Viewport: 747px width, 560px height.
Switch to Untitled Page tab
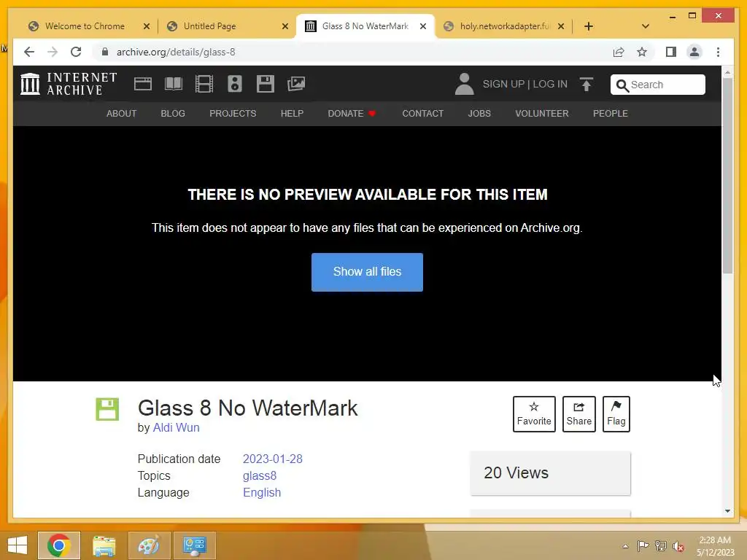pos(209,26)
